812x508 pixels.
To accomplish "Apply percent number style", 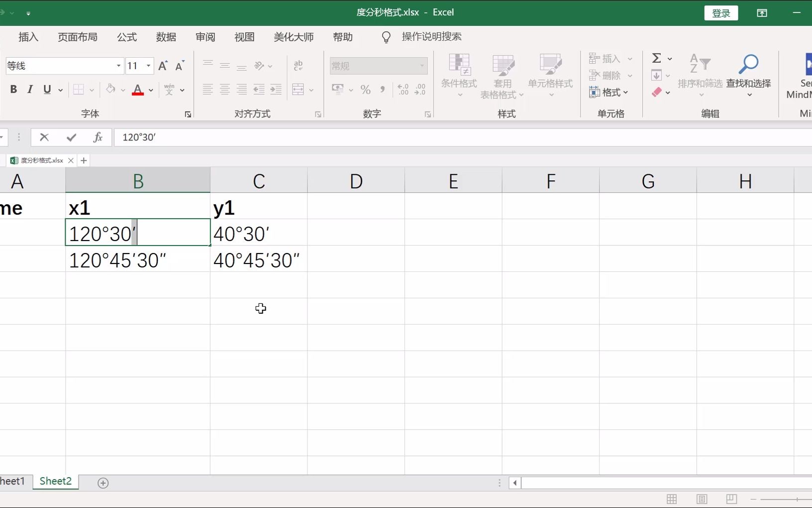I will point(366,90).
